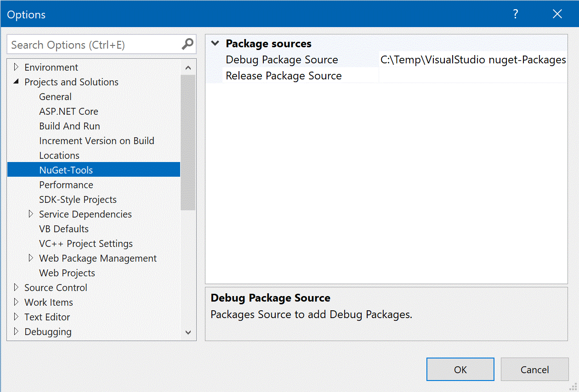Screen dimensions: 579x392
Task: Click the OK button
Action: coord(460,369)
